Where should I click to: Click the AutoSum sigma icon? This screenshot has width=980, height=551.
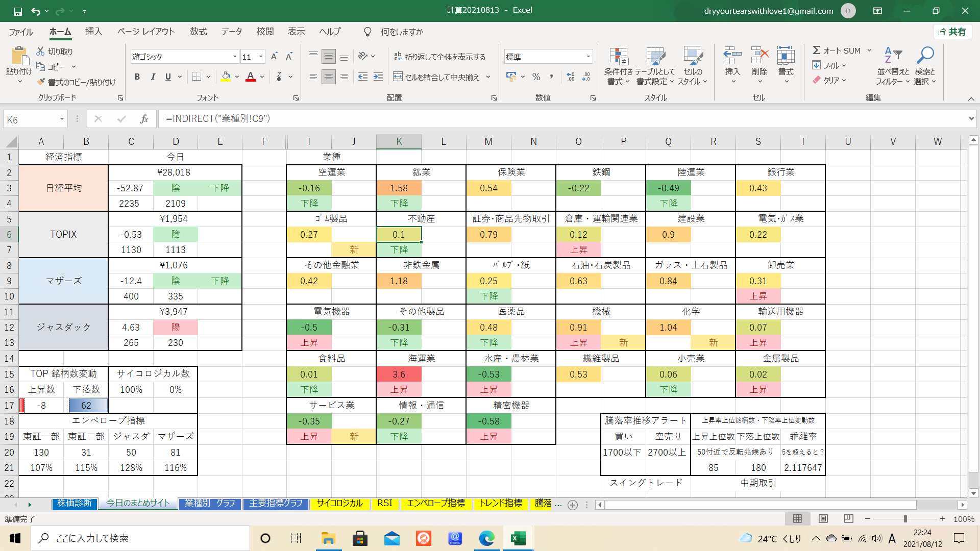[817, 51]
